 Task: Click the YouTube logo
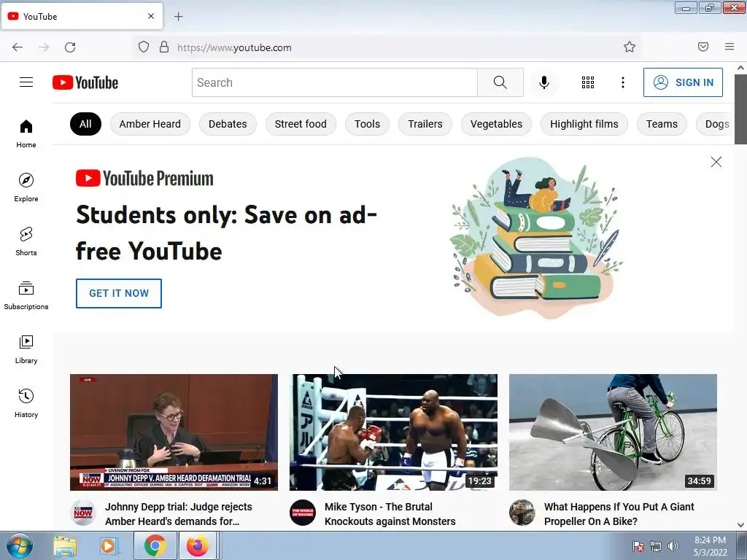(85, 82)
